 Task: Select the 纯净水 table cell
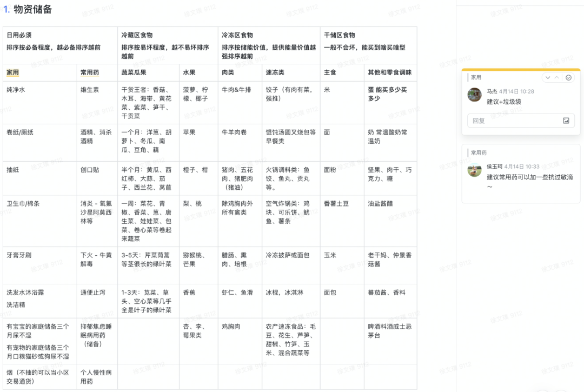tap(16, 90)
